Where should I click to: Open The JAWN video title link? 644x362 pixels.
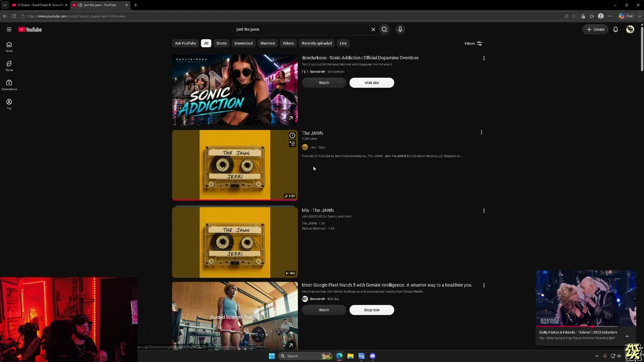(x=312, y=133)
